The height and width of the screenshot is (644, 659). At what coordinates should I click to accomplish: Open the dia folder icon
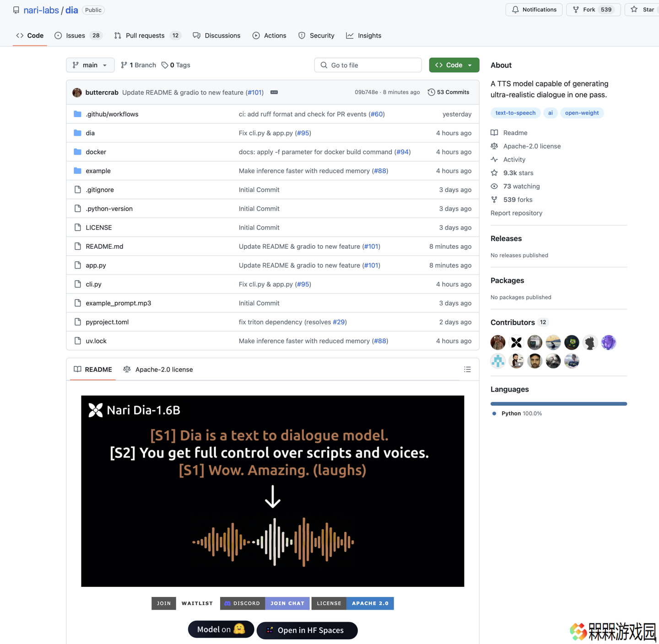tap(77, 133)
